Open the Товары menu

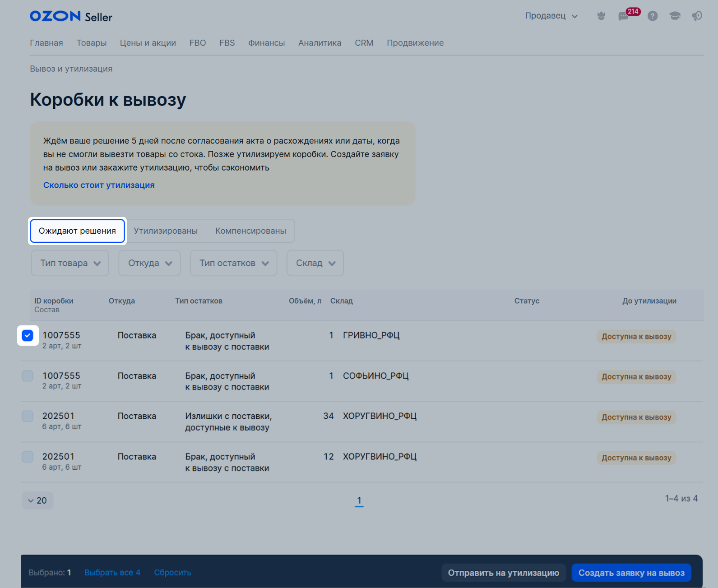(x=92, y=43)
